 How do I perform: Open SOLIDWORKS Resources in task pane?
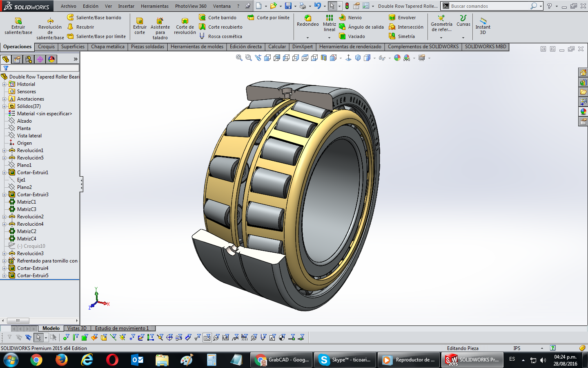(583, 72)
